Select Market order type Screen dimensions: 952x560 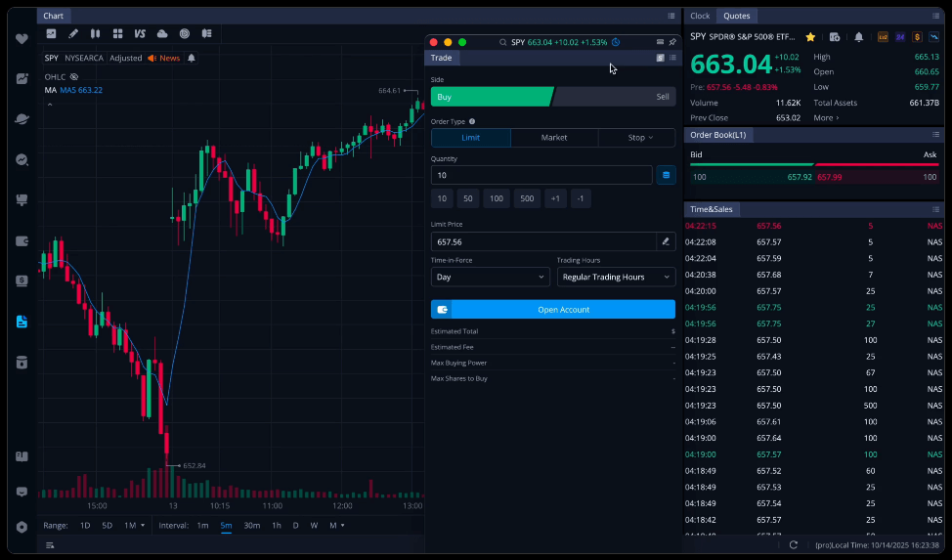click(x=553, y=138)
